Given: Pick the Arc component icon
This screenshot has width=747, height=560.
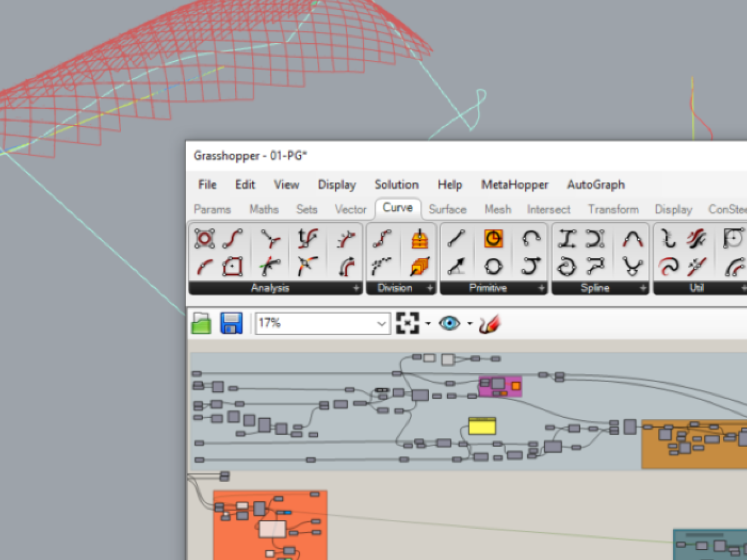Looking at the screenshot, I should coord(531,238).
